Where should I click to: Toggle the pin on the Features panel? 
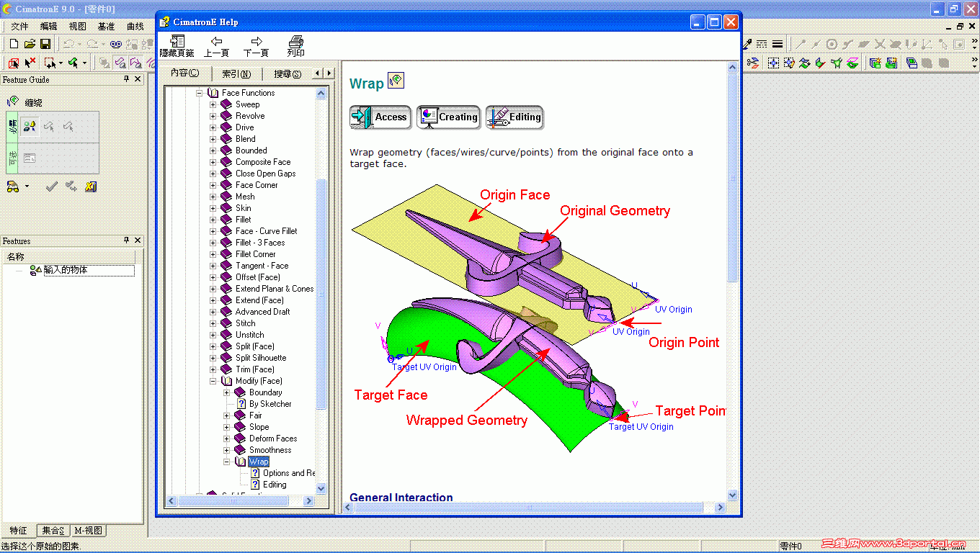point(127,240)
